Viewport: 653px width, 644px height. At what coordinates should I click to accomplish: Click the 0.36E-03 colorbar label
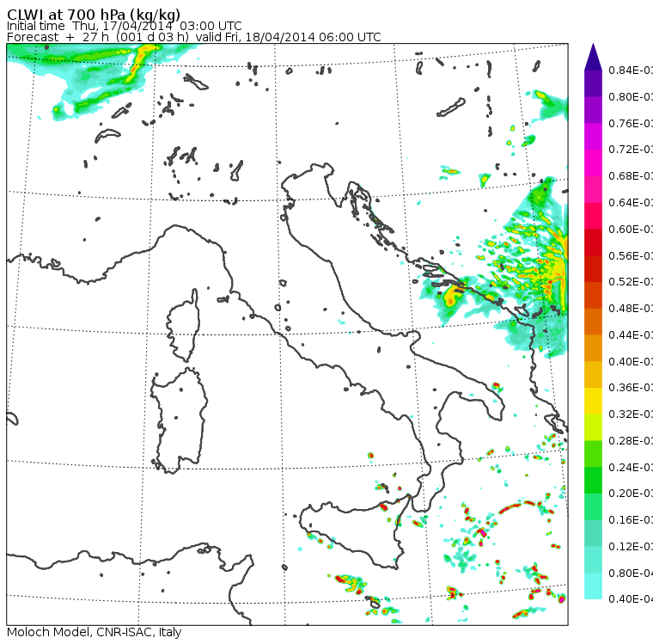[631, 388]
